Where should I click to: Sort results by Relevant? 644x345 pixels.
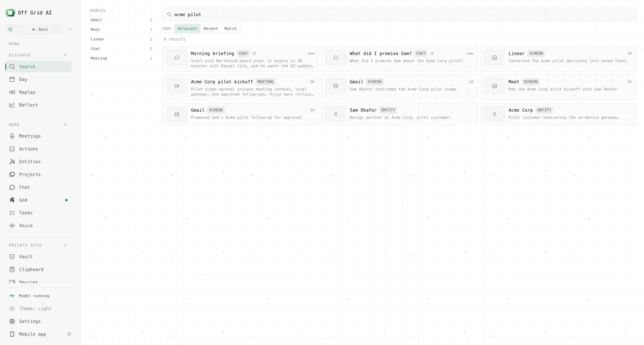click(x=187, y=29)
